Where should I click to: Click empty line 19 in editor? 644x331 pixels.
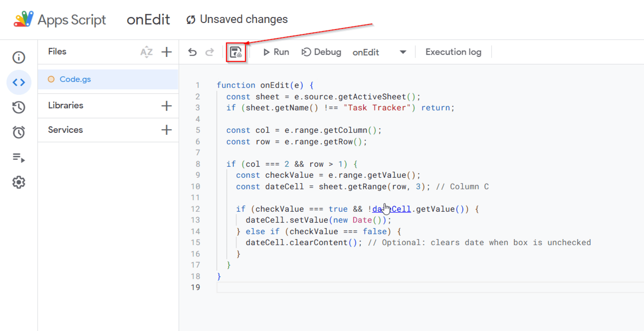pyautogui.click(x=377, y=287)
